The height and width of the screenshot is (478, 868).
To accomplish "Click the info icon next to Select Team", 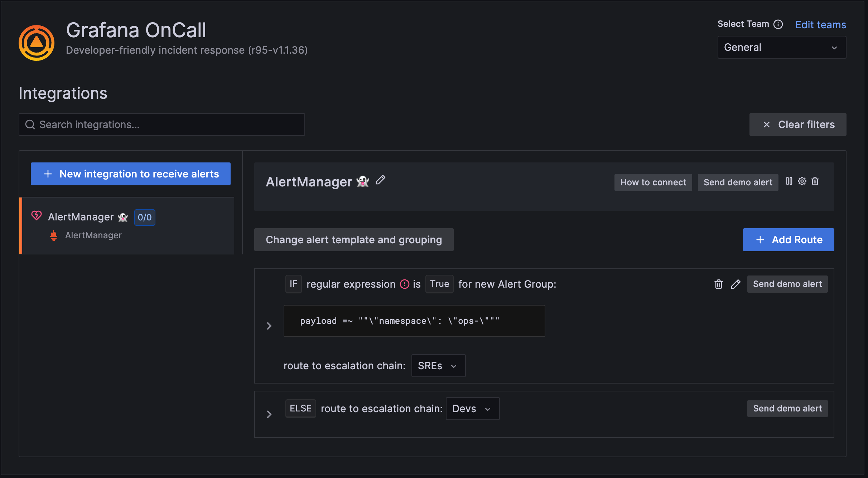I will [778, 24].
